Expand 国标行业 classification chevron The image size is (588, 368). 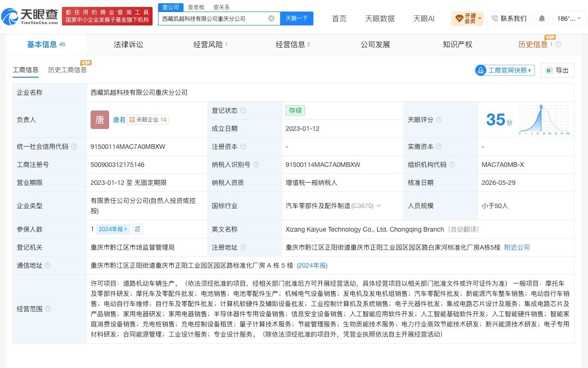coord(379,206)
